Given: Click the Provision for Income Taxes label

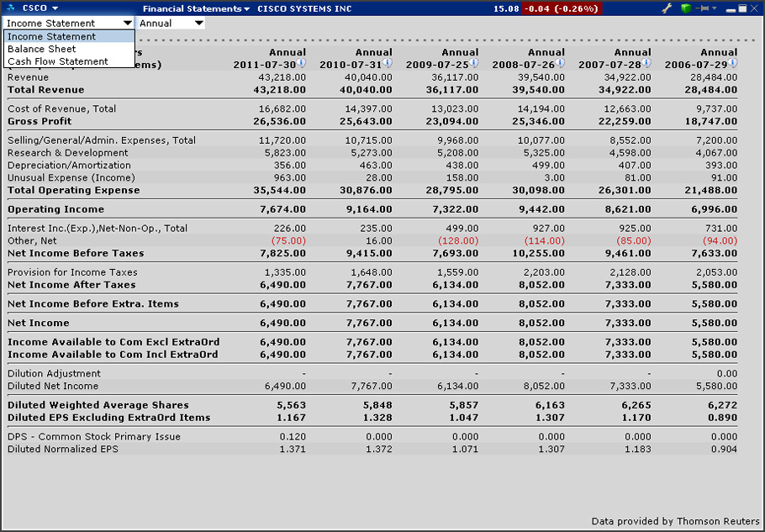Looking at the screenshot, I should pos(72,272).
